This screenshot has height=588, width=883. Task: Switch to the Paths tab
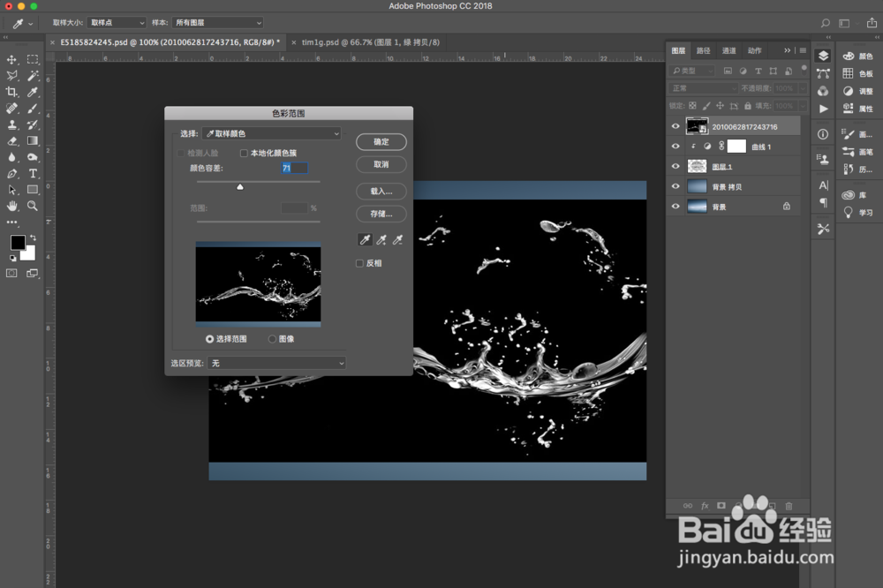pos(704,50)
